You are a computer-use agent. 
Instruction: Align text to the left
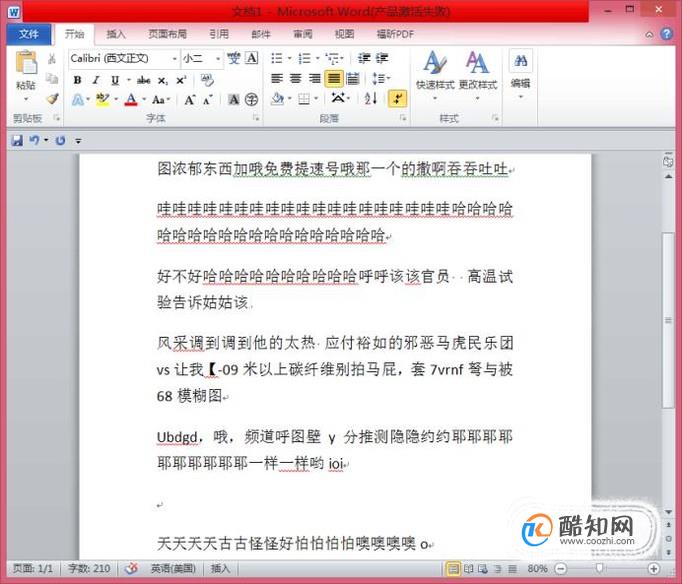pos(277,79)
